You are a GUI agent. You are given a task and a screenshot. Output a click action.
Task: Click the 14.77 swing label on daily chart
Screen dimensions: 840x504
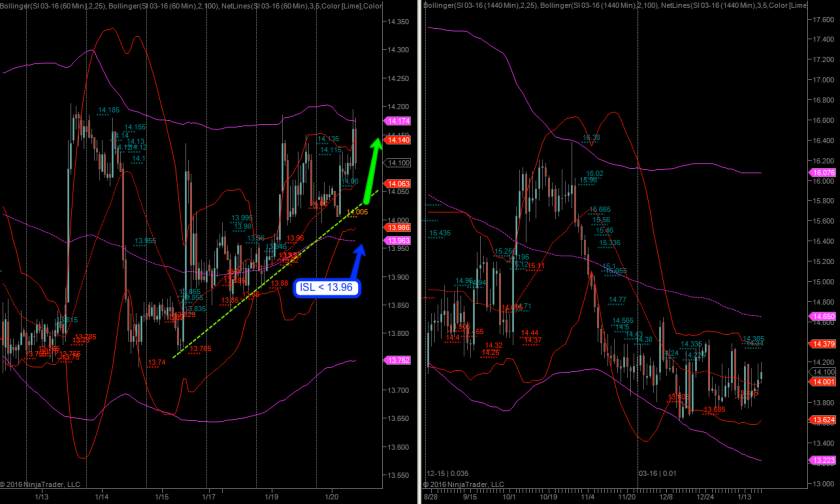[618, 300]
